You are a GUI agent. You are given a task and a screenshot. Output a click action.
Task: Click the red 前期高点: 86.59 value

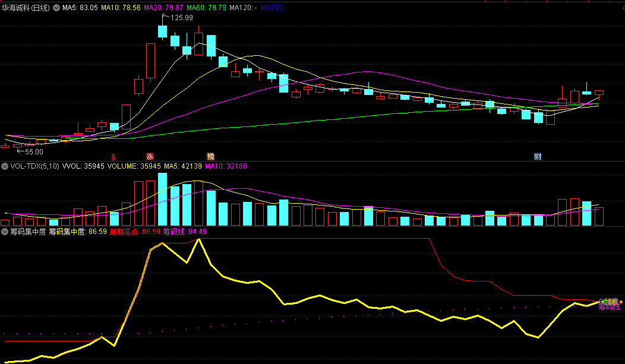click(135, 232)
